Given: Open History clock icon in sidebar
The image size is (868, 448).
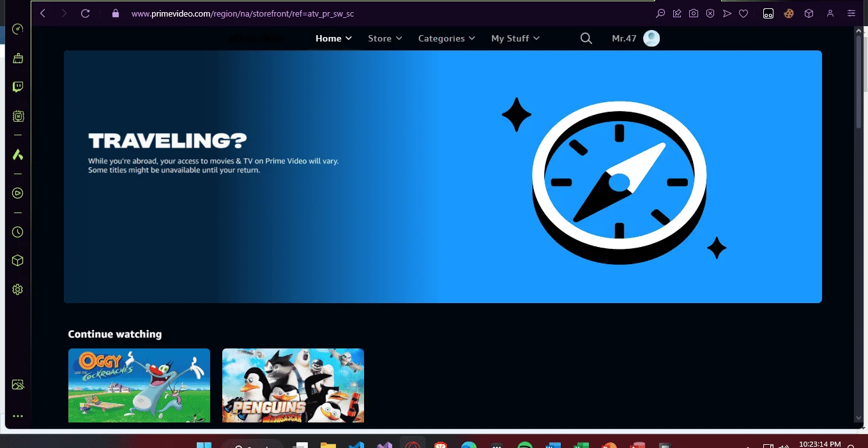Looking at the screenshot, I should (x=18, y=232).
